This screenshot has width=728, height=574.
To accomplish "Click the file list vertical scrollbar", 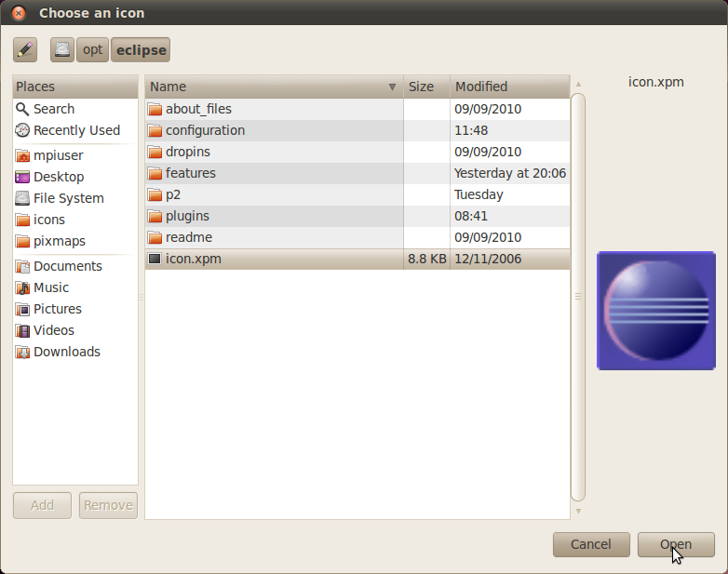I will [578, 297].
